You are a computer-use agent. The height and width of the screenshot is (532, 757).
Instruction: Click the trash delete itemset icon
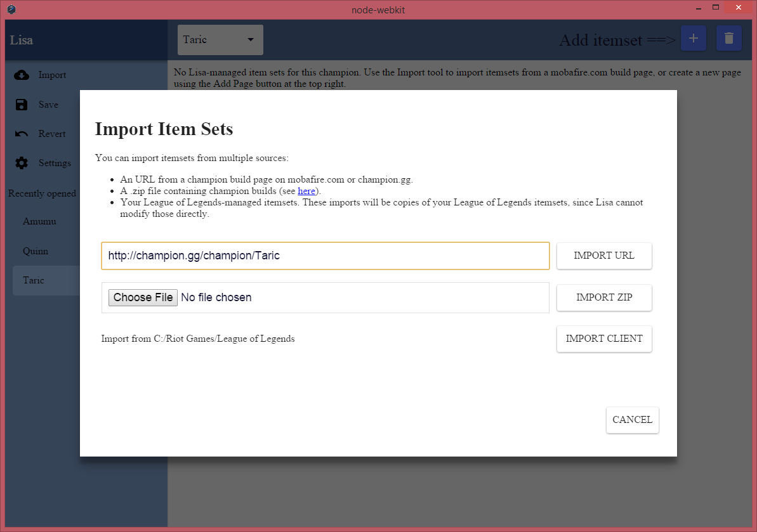[x=729, y=39]
